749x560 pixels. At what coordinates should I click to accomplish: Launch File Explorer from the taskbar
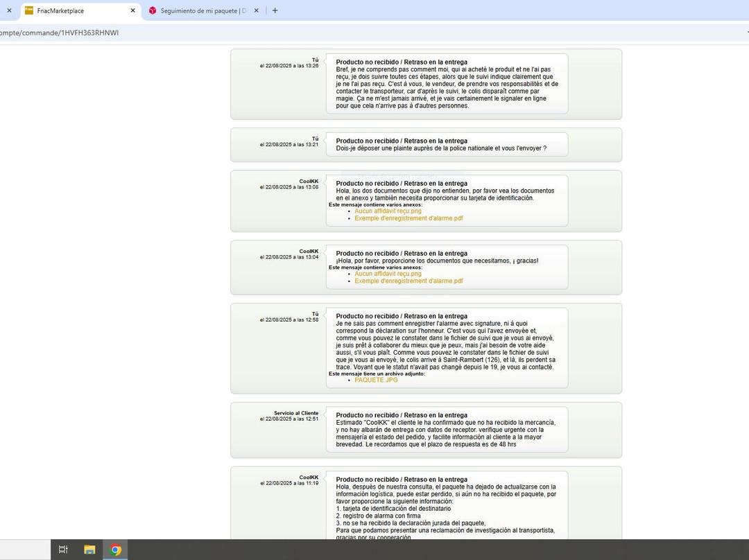point(89,550)
